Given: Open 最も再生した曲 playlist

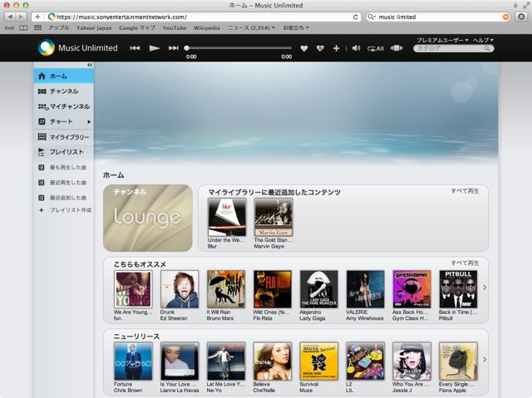Looking at the screenshot, I should click(63, 168).
